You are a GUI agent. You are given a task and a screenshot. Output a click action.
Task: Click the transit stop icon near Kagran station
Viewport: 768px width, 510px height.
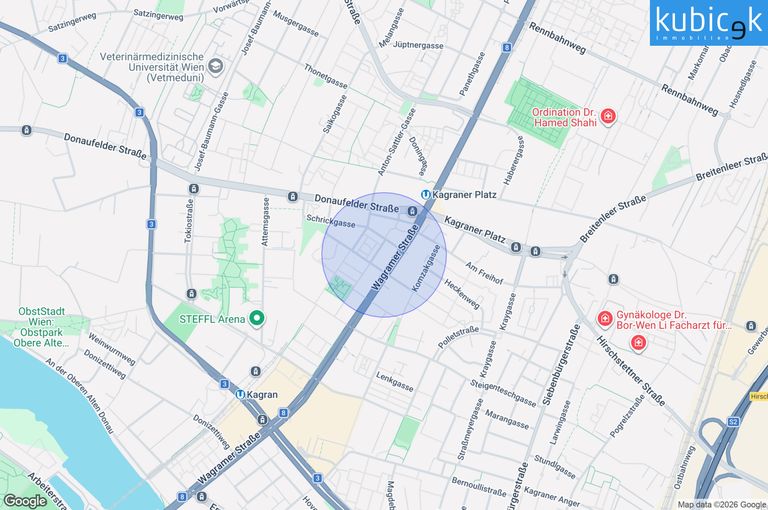(263, 420)
